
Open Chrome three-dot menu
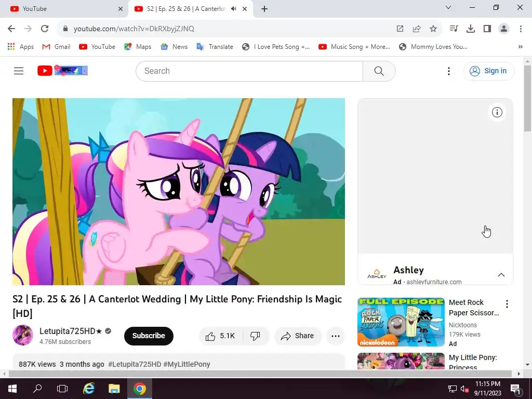[521, 29]
